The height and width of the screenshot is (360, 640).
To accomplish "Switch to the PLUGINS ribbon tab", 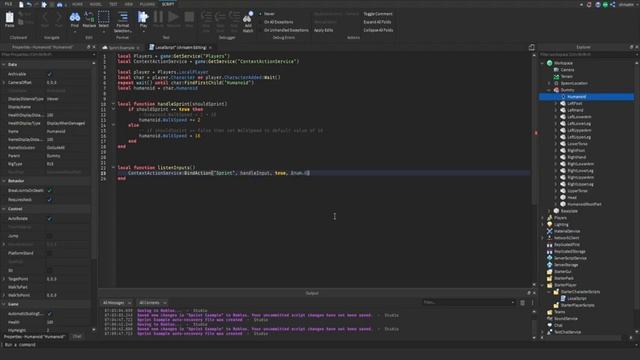I will click(147, 4).
